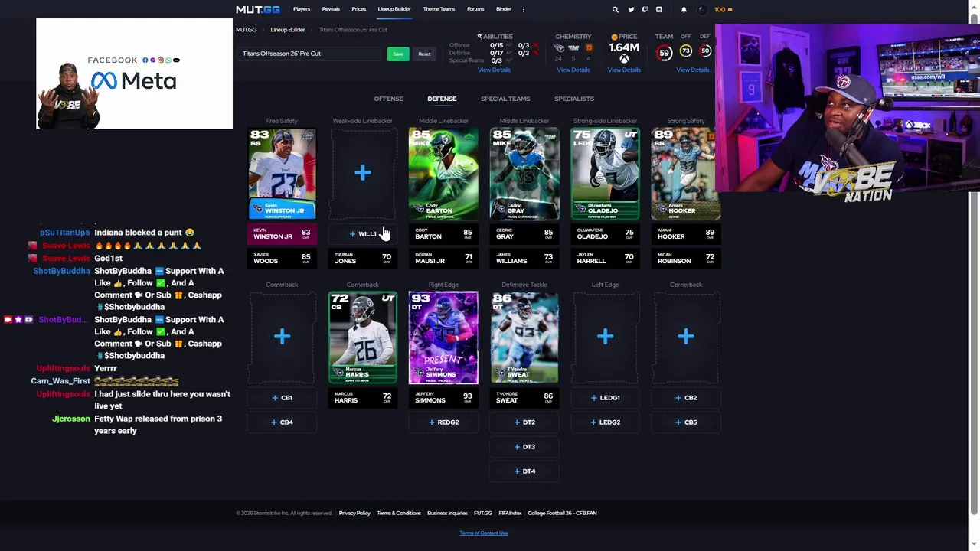Open the more options kebab menu

pos(524,10)
